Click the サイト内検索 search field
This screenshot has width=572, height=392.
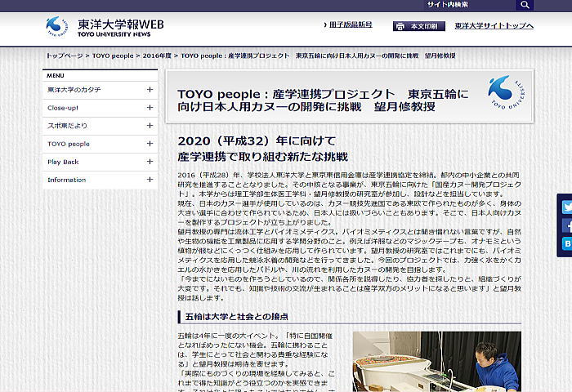click(x=470, y=5)
